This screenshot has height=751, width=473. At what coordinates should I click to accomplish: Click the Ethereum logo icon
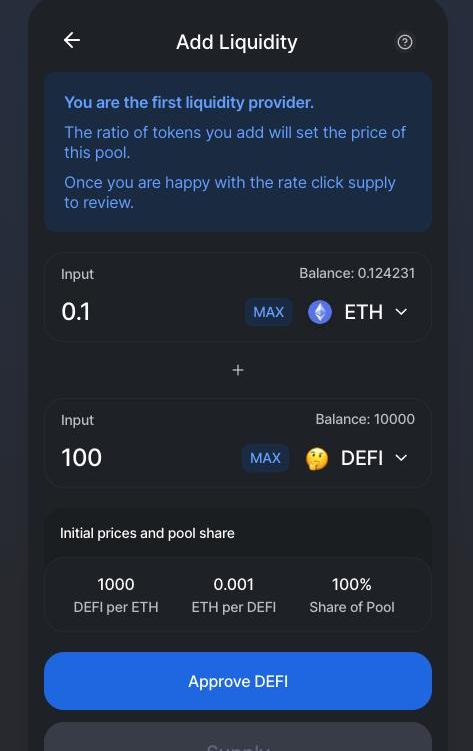click(x=320, y=312)
